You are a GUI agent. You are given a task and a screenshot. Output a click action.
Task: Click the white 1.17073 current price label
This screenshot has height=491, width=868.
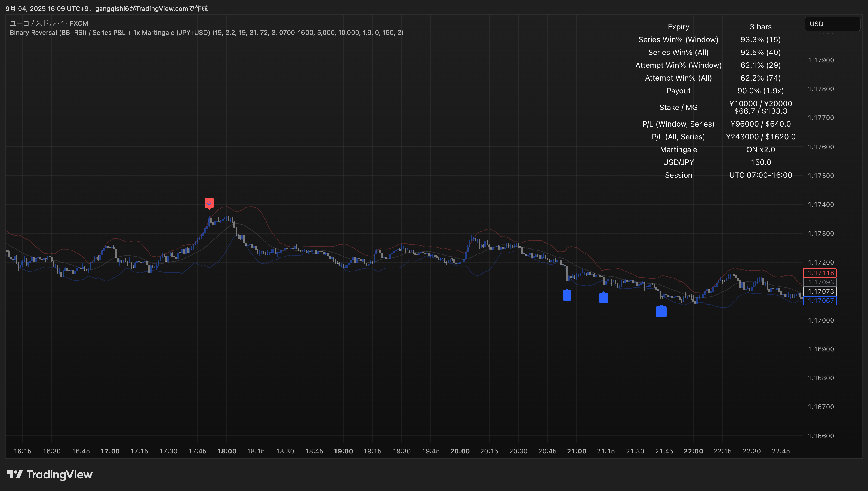point(820,291)
